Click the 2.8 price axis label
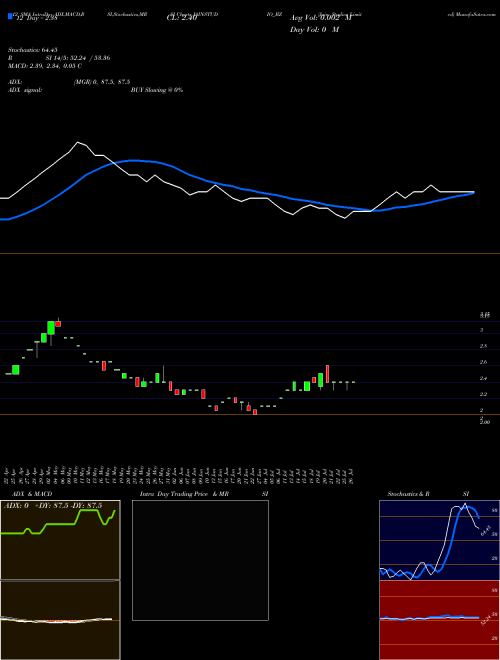Screen dimensions: 500x660 (484, 346)
